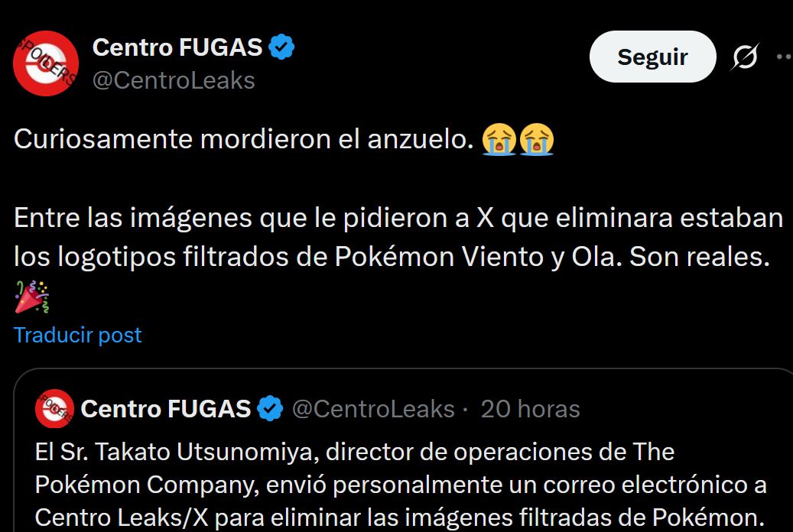Click the first crying face emoji
793x532 pixels.
click(x=499, y=139)
